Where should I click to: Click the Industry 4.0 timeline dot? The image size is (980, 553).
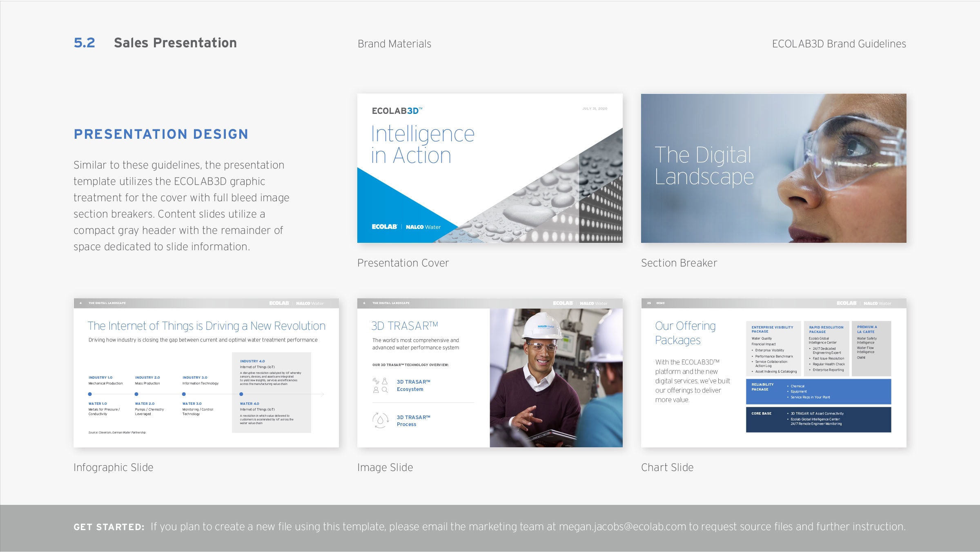tap(241, 394)
